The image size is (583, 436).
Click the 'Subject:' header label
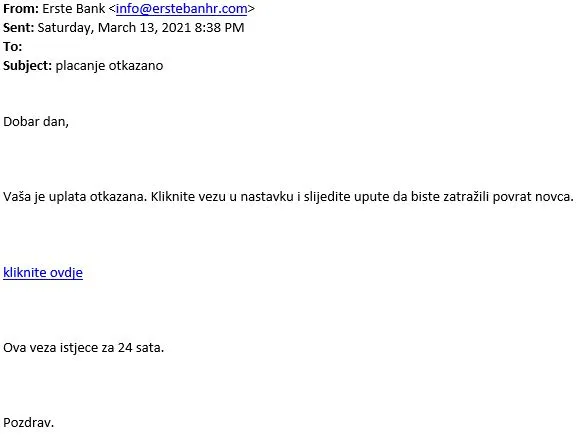28,66
